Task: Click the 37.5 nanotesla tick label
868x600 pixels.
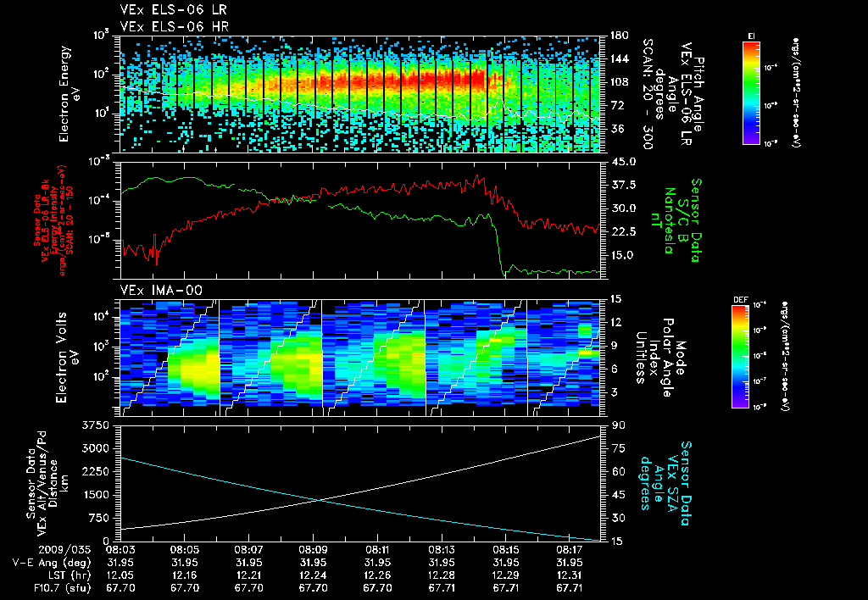Action: [x=623, y=185]
